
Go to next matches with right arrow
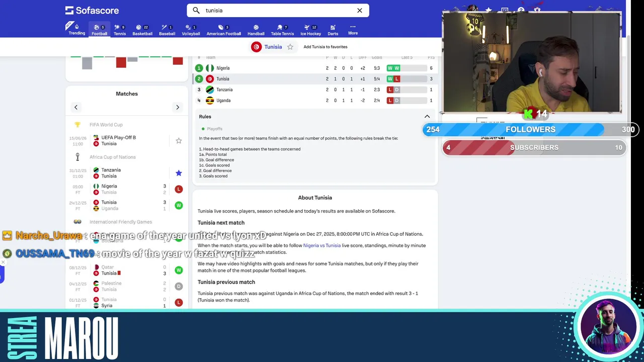tap(178, 107)
